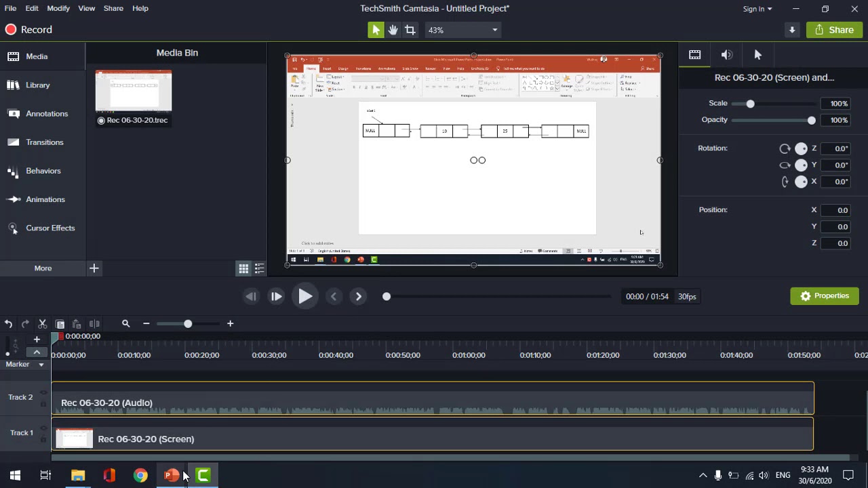
Task: Open the Modify menu
Action: (58, 8)
